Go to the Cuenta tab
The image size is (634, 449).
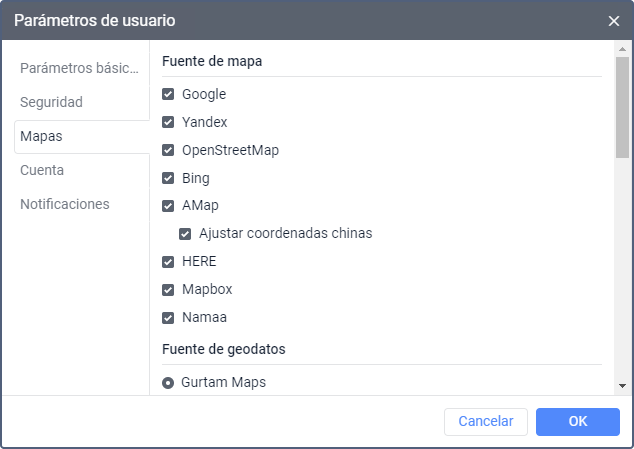pos(42,170)
